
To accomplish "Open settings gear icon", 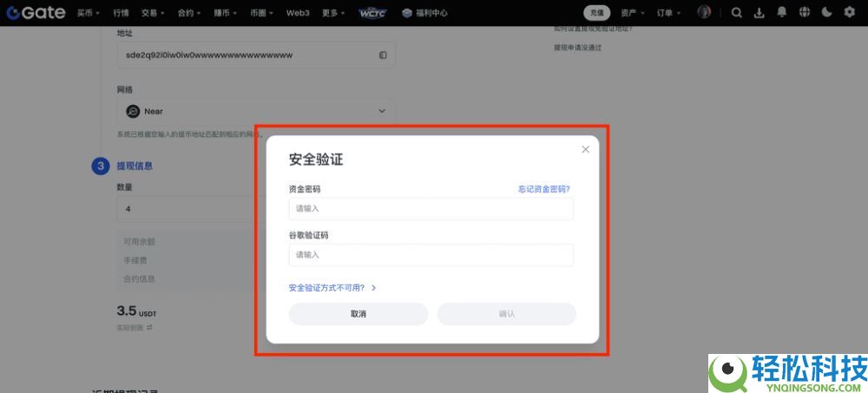I will point(849,12).
